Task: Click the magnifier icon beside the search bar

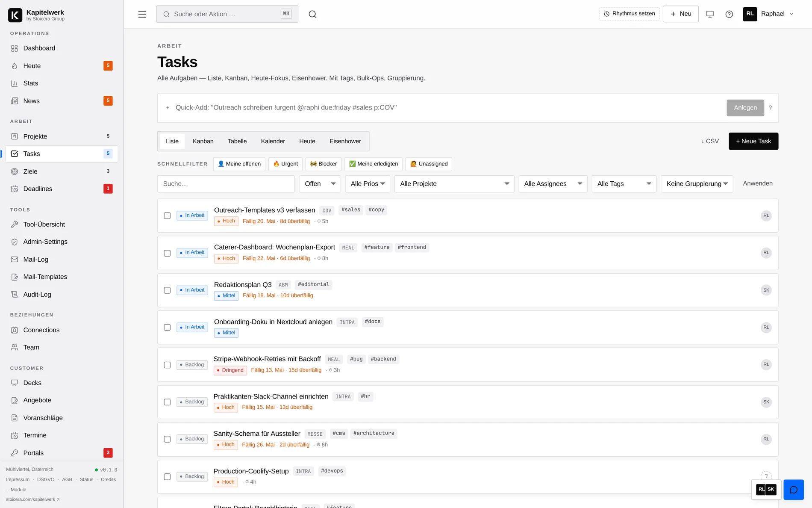Action: [x=312, y=14]
